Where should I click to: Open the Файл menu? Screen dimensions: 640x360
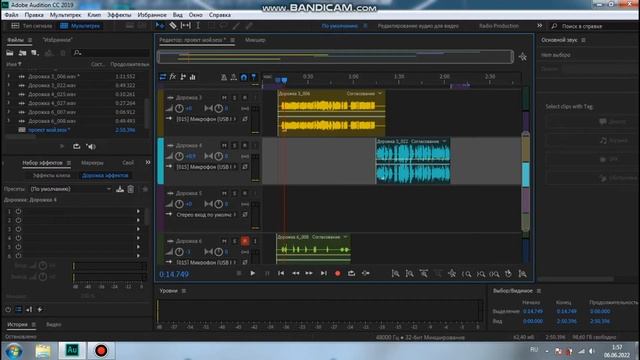[11, 15]
